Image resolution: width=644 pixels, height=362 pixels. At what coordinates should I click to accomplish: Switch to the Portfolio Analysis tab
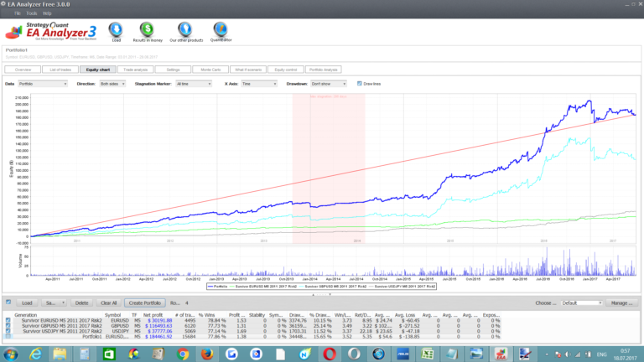[x=323, y=70]
